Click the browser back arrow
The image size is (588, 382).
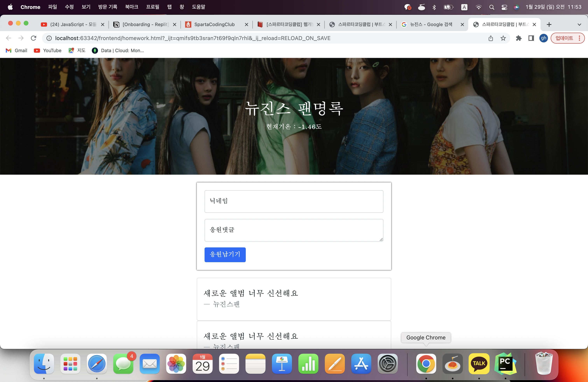point(9,38)
